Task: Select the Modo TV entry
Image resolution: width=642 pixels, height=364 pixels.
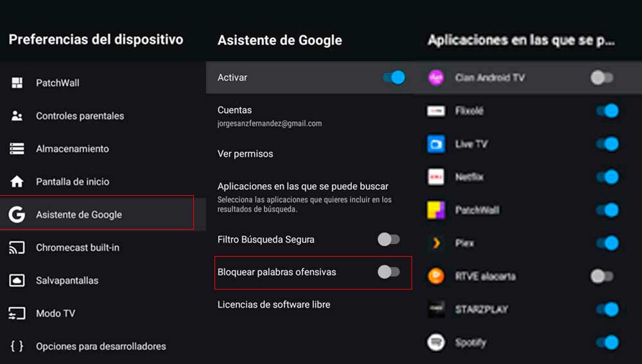Action: coord(103,314)
